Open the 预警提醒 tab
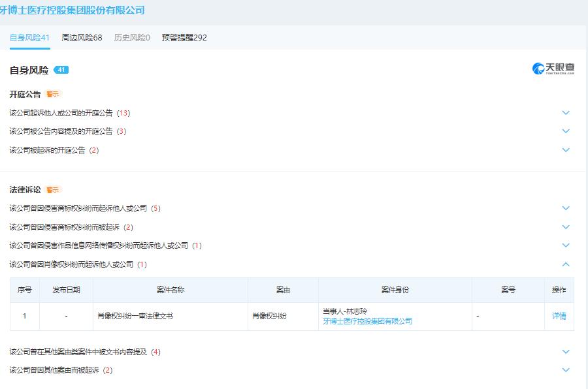 [184, 37]
